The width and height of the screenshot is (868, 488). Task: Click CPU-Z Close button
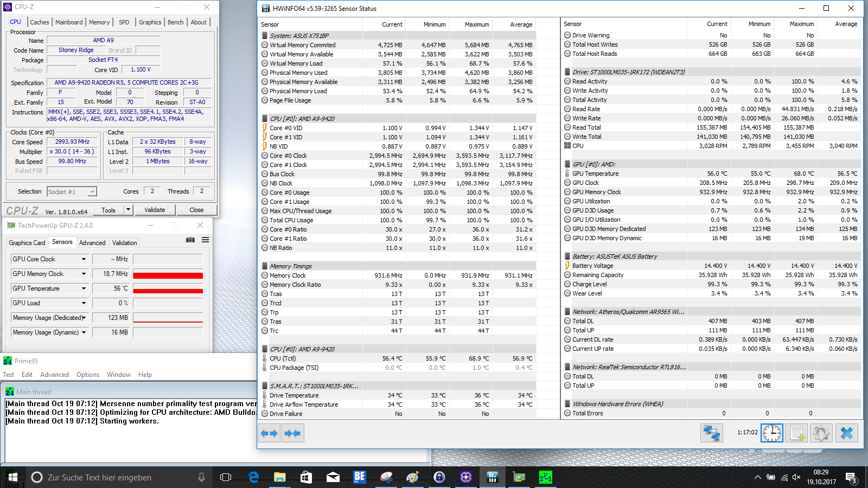[x=196, y=210]
